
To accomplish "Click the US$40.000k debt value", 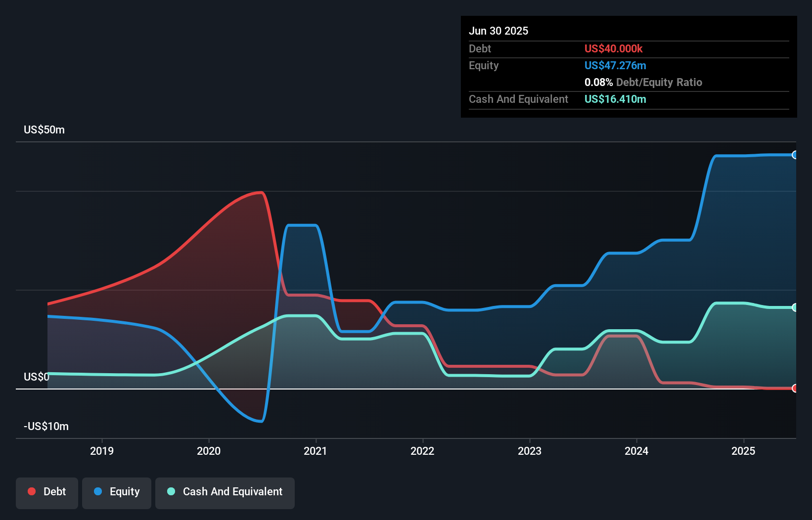I will 614,48.
